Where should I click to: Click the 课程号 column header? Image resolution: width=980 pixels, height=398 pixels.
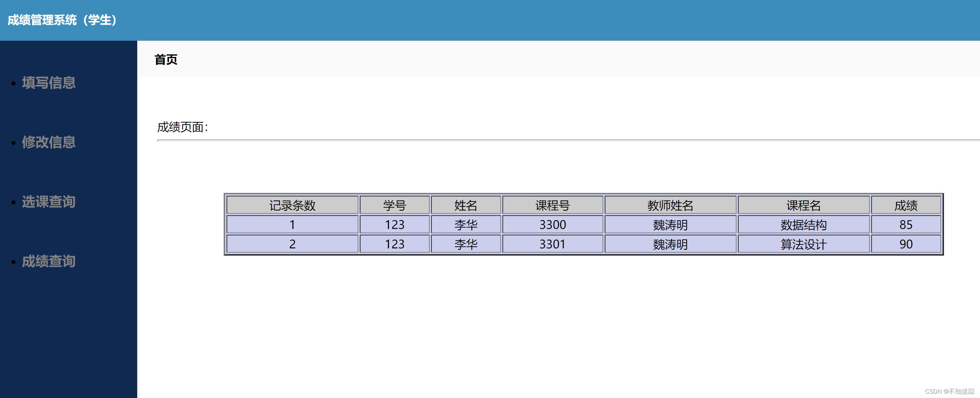[552, 205]
